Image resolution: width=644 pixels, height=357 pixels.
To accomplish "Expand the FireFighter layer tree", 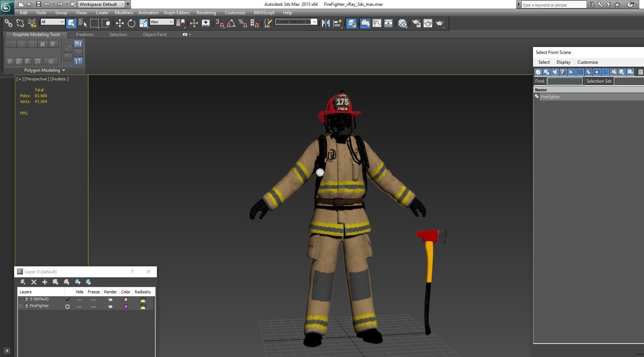I will pos(21,306).
